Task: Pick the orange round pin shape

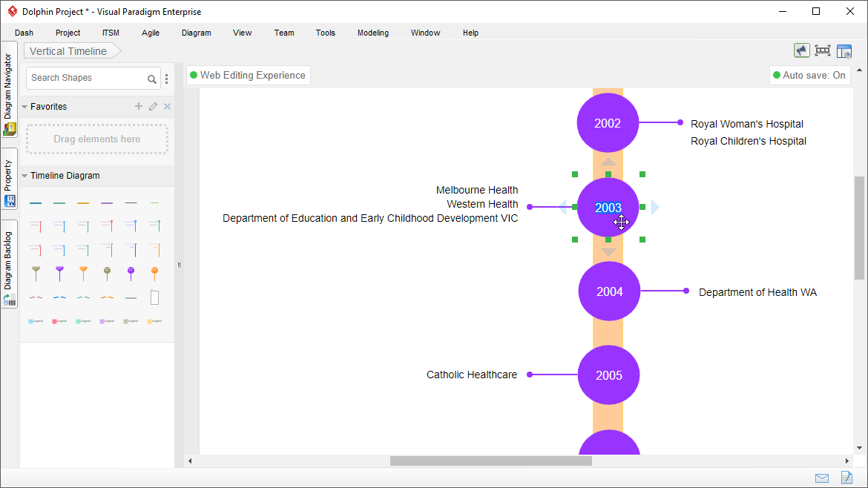Action: click(154, 274)
